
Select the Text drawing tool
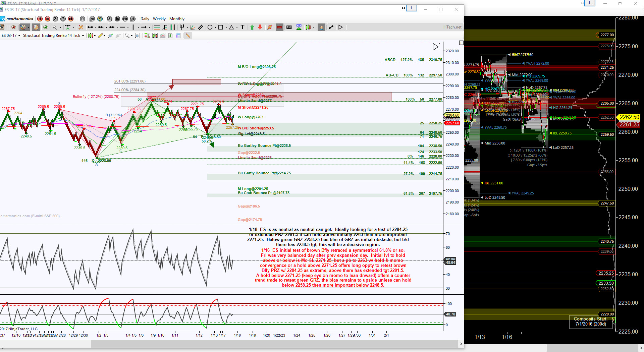[243, 27]
